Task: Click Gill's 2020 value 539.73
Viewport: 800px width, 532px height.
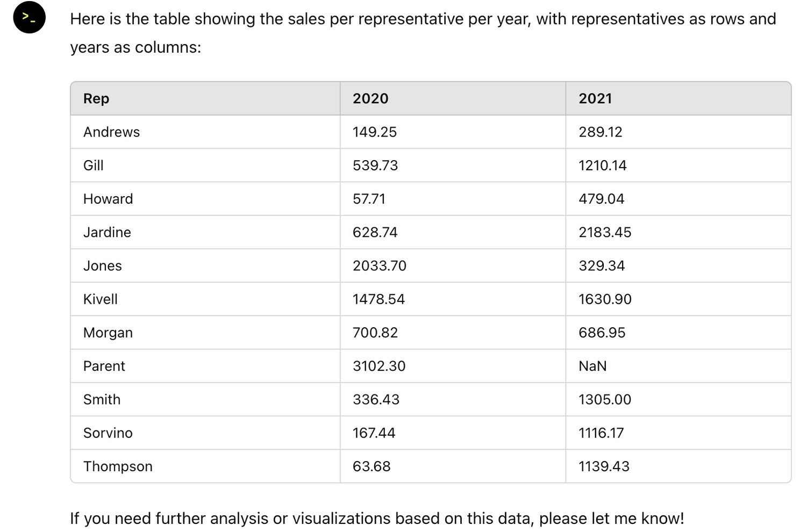Action: click(x=375, y=166)
